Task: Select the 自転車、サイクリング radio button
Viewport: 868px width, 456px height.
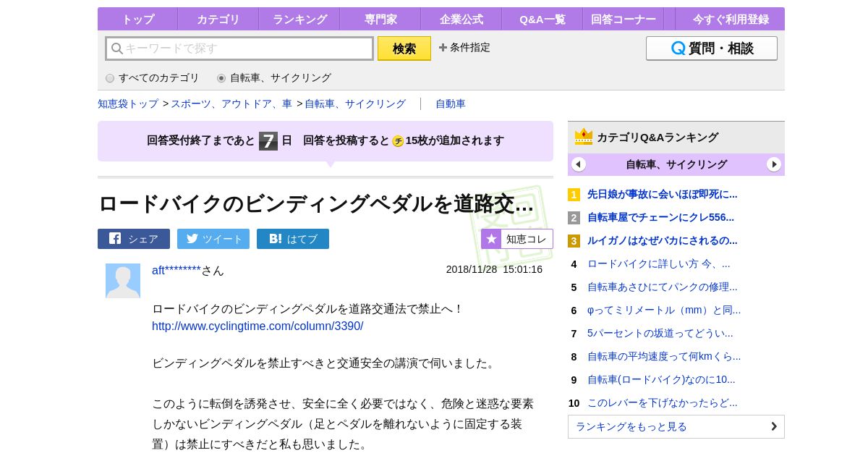Action: pyautogui.click(x=221, y=78)
